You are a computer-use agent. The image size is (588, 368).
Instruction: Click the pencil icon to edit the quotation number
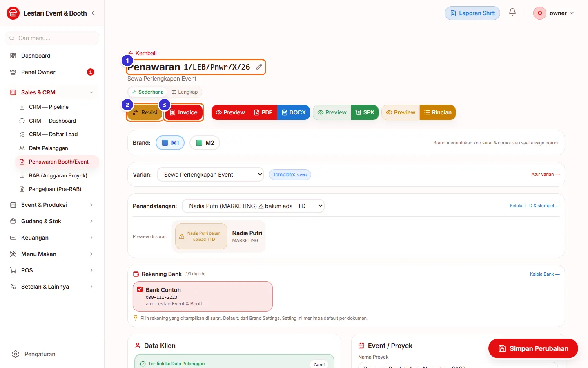(x=259, y=67)
